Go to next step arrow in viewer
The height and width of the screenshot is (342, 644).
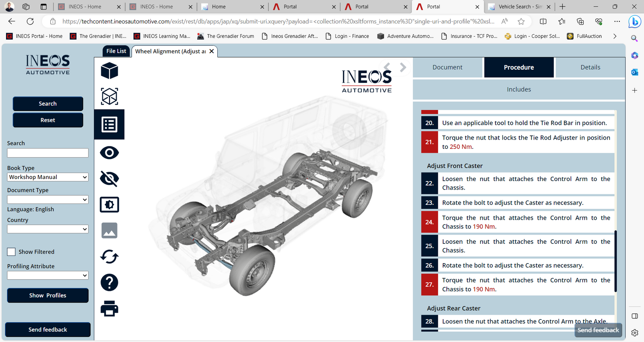click(403, 67)
